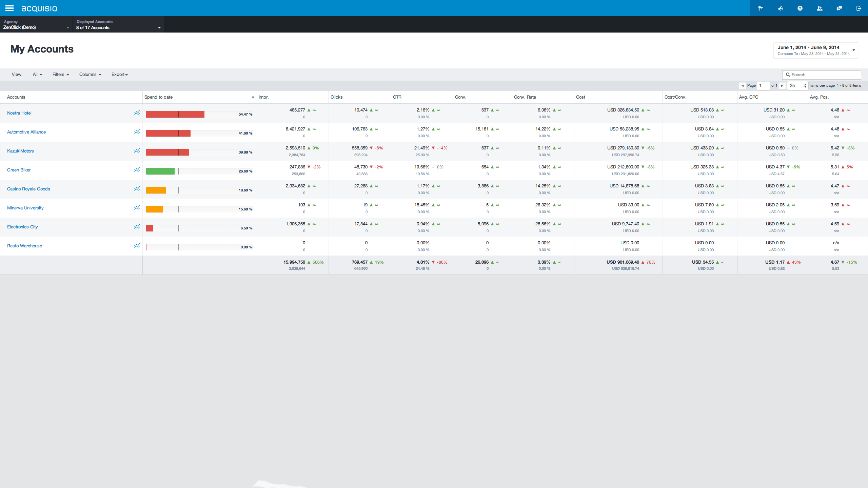Open the Green Biker account
Screen dimensions: 868x488
click(19, 170)
